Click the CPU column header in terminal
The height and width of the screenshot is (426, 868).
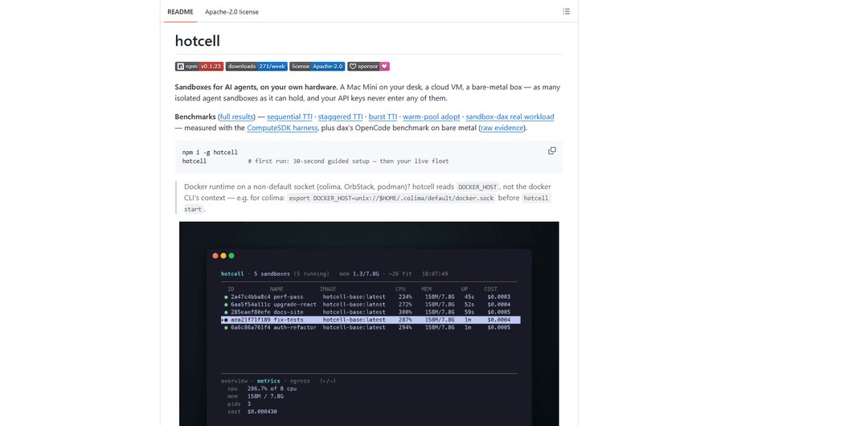point(400,289)
